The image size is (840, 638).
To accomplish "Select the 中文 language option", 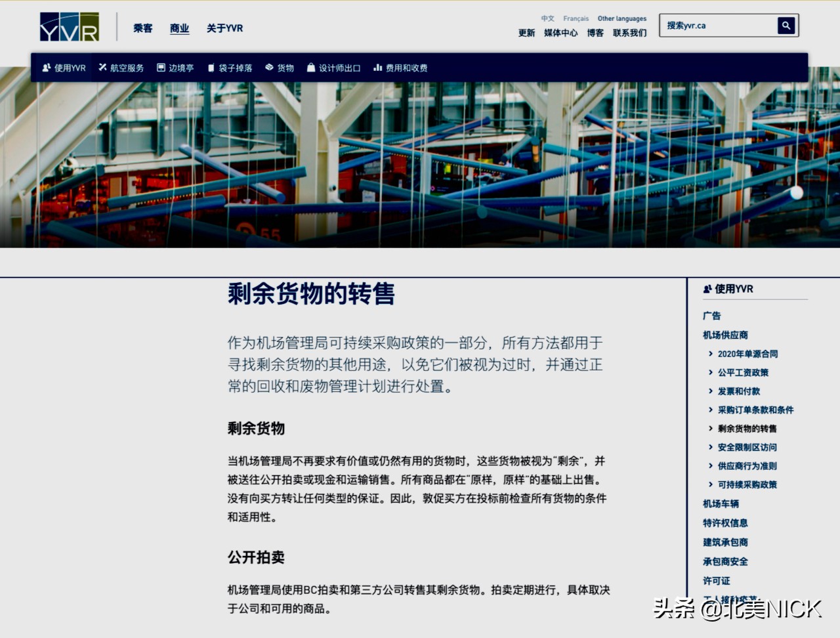I will (547, 18).
